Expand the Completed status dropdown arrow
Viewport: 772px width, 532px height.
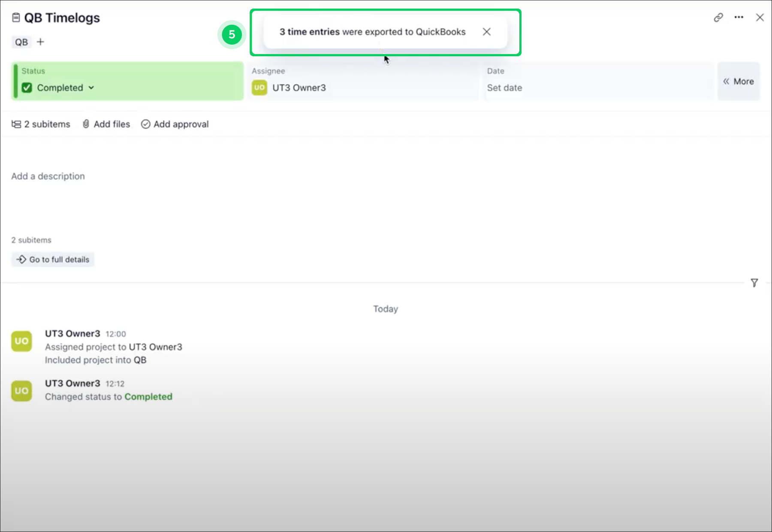[x=91, y=88]
